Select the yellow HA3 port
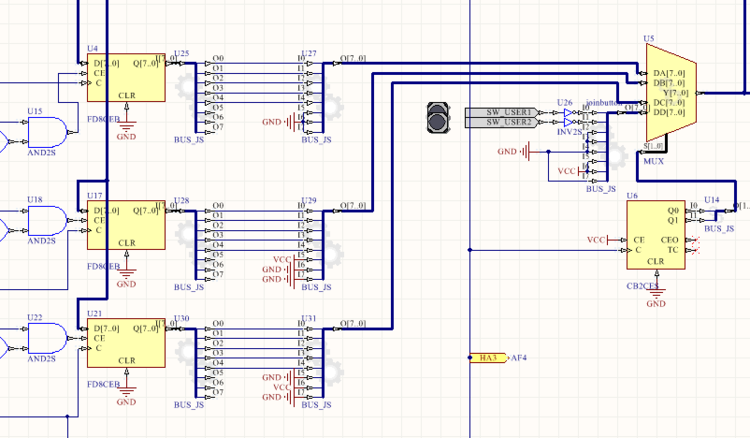This screenshot has width=750, height=438. coord(487,357)
